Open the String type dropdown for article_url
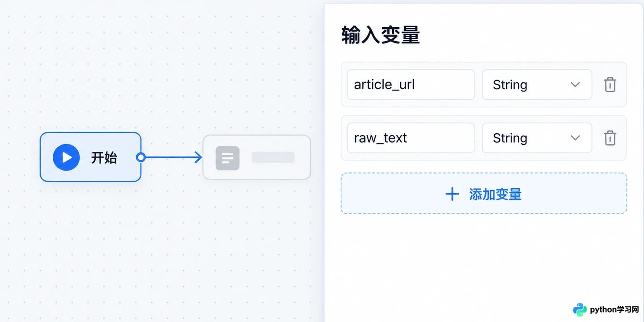The image size is (644, 322). (x=537, y=85)
